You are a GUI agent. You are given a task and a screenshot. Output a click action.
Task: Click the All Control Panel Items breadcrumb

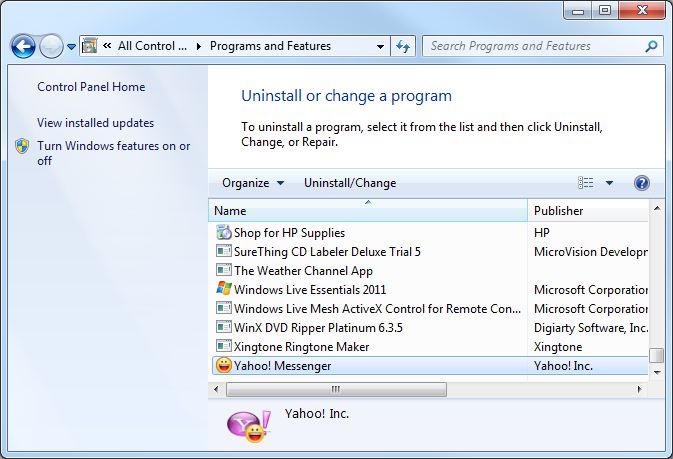coord(152,46)
